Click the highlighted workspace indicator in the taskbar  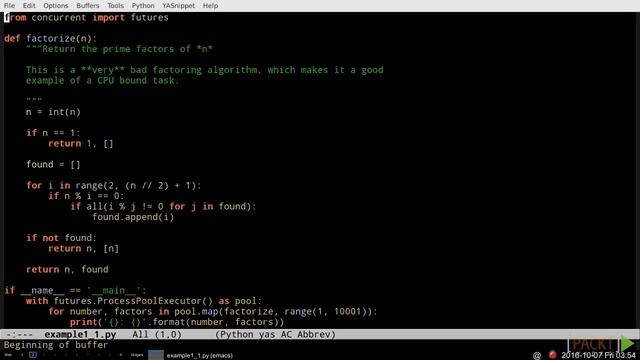(x=33, y=355)
